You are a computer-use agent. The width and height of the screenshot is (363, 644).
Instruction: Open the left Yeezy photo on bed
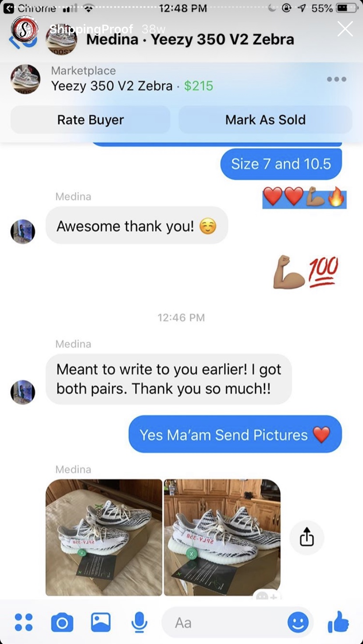point(104,537)
